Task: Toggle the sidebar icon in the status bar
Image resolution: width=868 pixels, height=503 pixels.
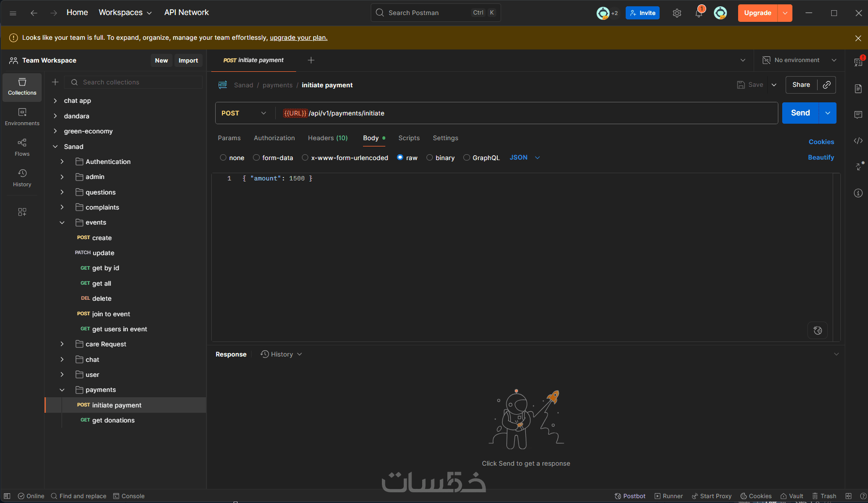Action: click(x=7, y=496)
